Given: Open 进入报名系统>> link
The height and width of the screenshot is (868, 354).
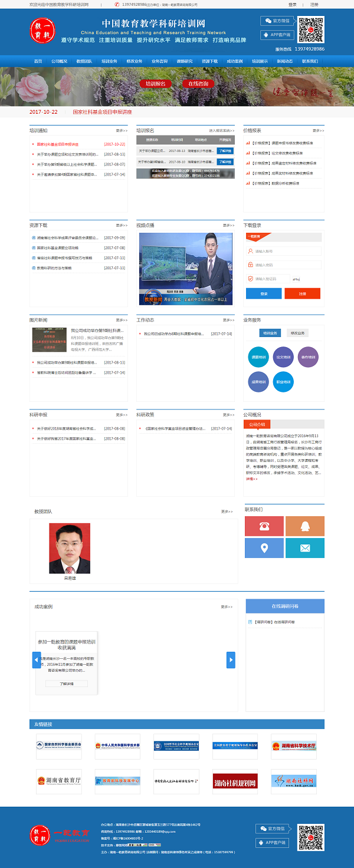Looking at the screenshot, I should (x=222, y=130).
